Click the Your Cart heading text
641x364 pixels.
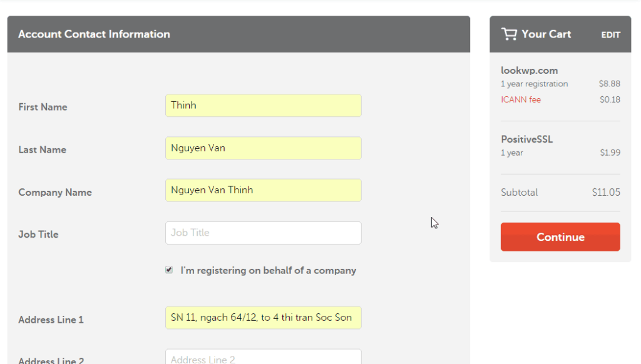546,34
